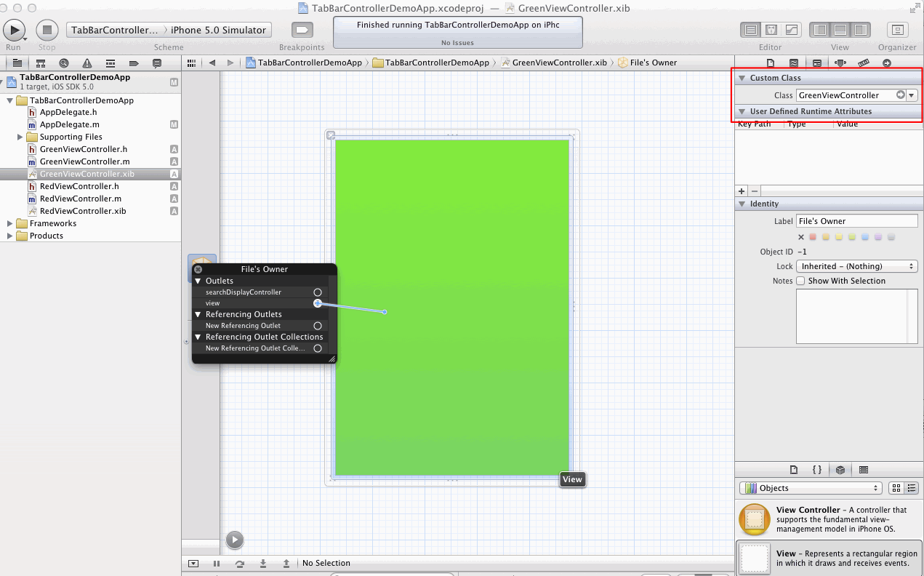924x576 pixels.
Task: Open the Lock dropdown menu
Action: pos(856,266)
